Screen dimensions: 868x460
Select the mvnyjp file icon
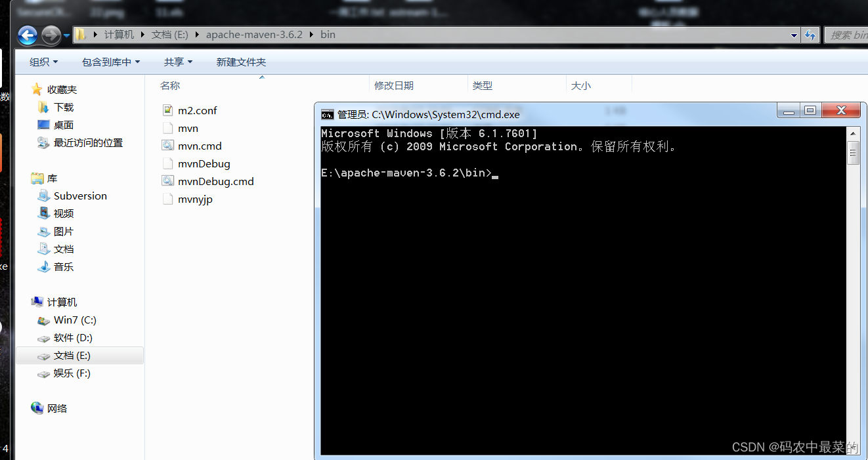[167, 199]
